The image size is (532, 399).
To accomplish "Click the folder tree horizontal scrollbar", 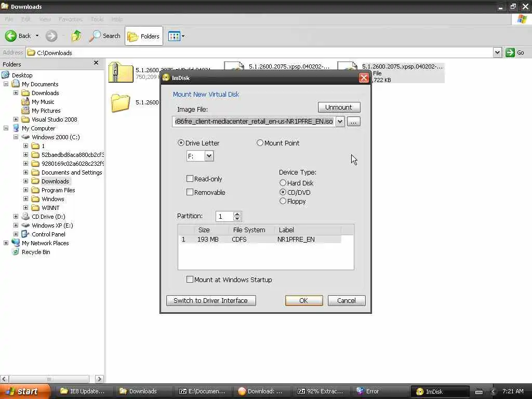I will (x=49, y=379).
